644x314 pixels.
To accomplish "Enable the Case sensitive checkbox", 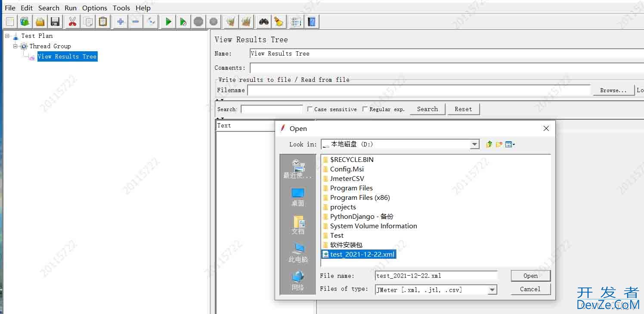I will click(310, 109).
